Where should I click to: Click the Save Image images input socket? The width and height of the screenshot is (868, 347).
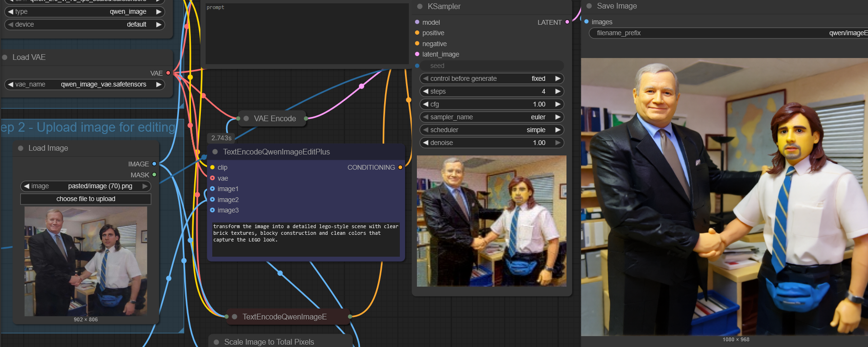586,22
